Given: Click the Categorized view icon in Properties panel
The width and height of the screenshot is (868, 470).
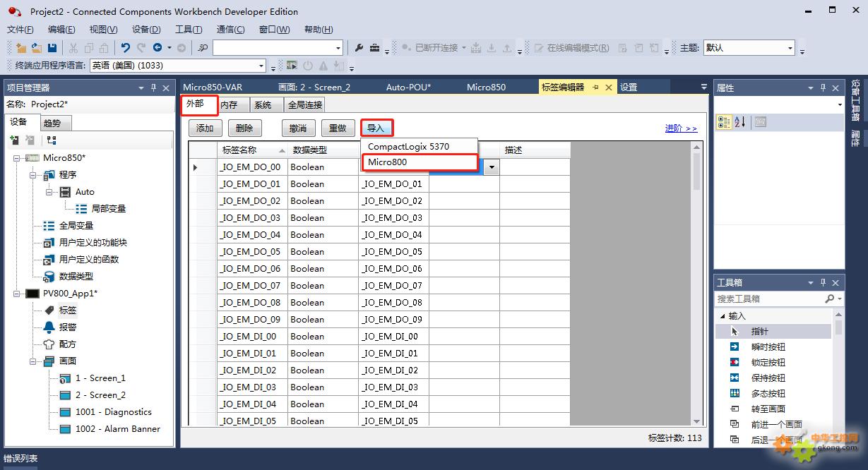Looking at the screenshot, I should (x=724, y=122).
